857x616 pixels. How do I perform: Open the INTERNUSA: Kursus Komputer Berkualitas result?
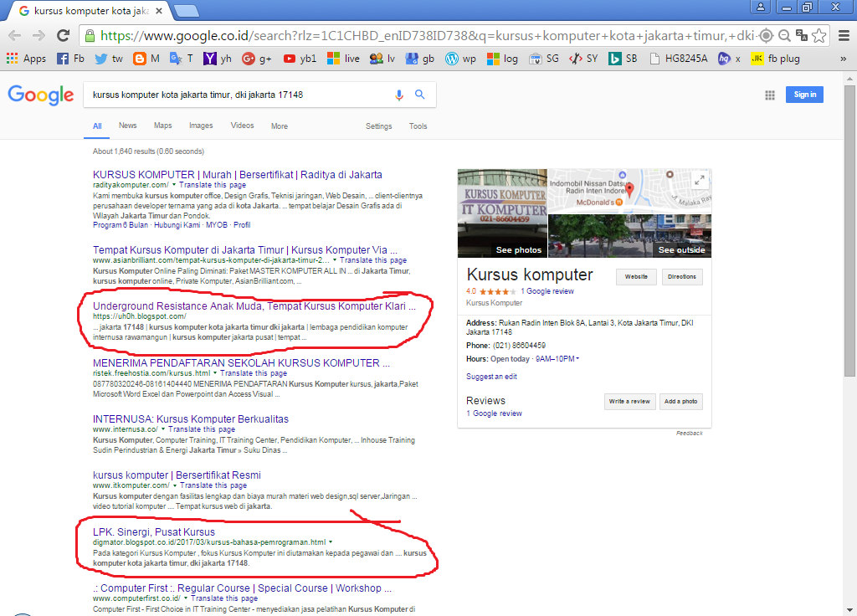pyautogui.click(x=191, y=419)
